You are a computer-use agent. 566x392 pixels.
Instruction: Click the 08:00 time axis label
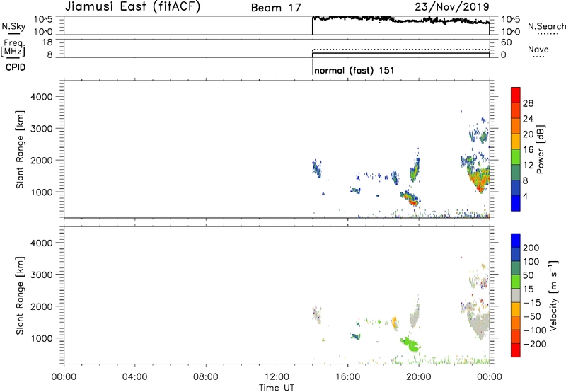pyautogui.click(x=205, y=377)
